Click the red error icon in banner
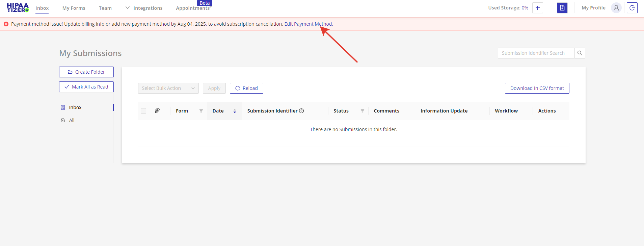 6,24
